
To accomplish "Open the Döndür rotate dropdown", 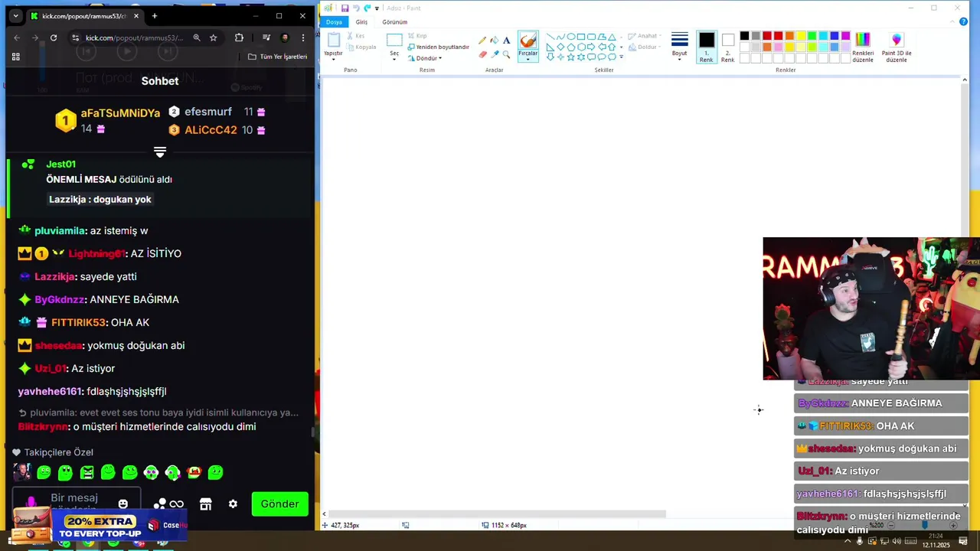I will pyautogui.click(x=425, y=58).
